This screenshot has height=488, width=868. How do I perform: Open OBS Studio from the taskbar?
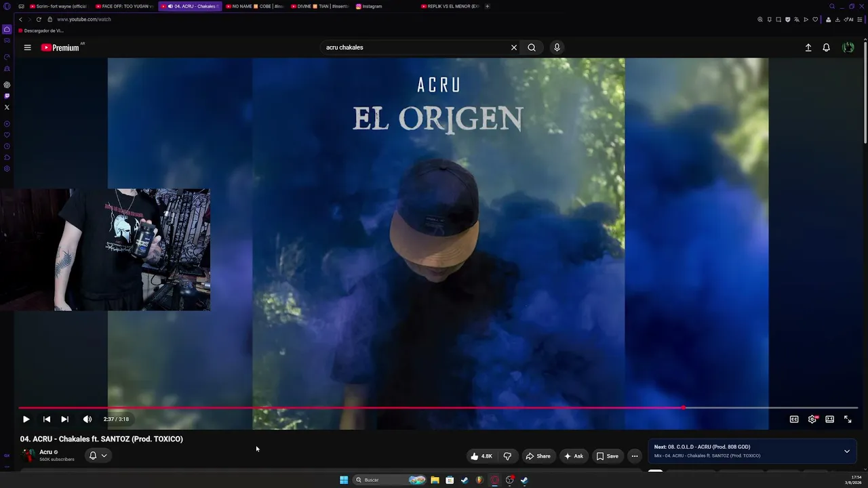click(509, 480)
